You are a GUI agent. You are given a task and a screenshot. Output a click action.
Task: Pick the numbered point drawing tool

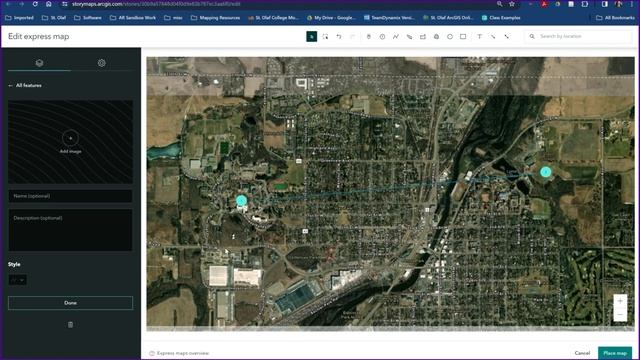pos(382,37)
